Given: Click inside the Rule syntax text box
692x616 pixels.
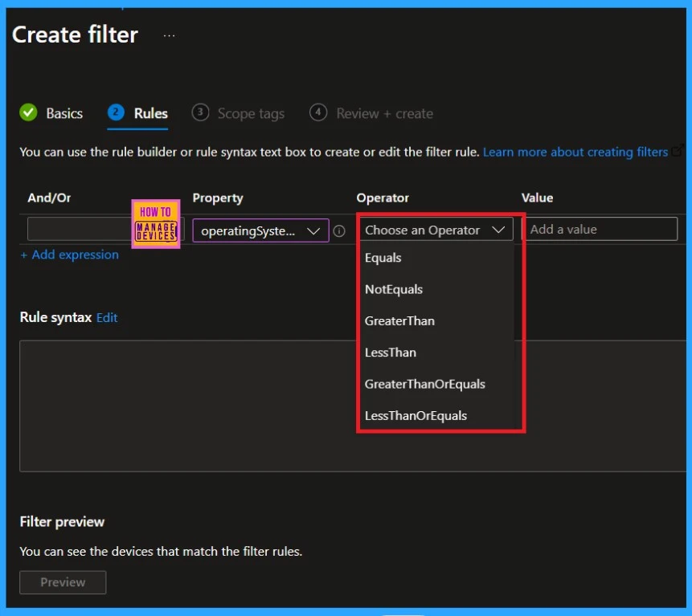Looking at the screenshot, I should tap(353, 406).
